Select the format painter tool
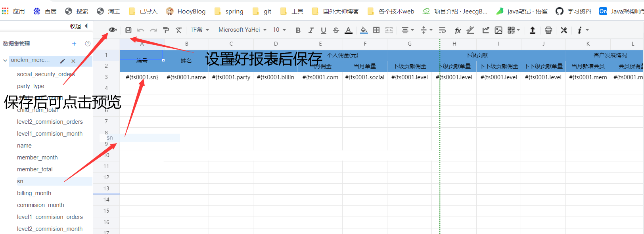The width and height of the screenshot is (644, 234). (166, 30)
